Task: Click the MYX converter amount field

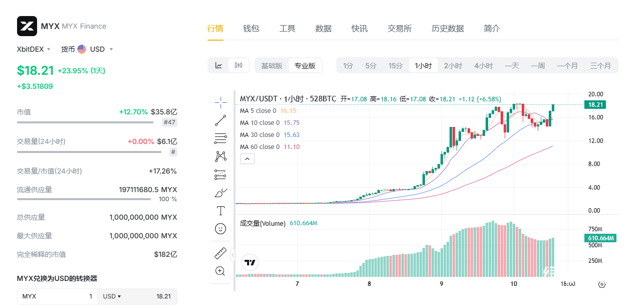Action: pos(57,296)
